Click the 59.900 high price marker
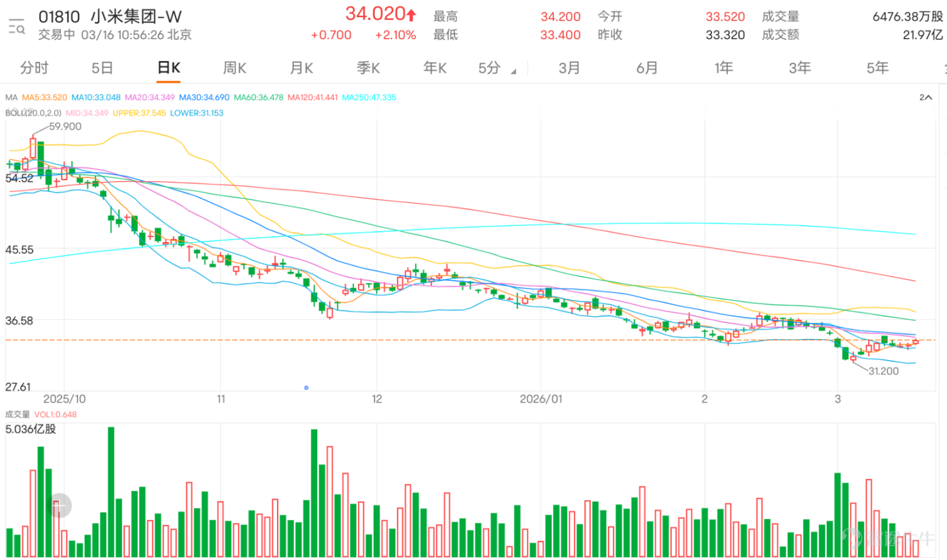Image resolution: width=947 pixels, height=560 pixels. coord(65,126)
